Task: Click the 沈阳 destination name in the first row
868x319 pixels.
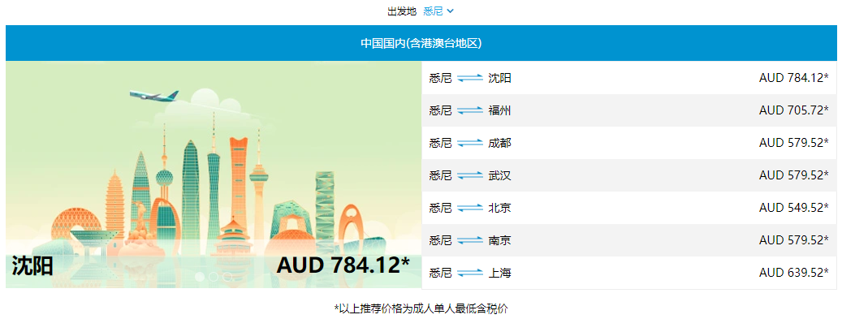Action: click(499, 78)
